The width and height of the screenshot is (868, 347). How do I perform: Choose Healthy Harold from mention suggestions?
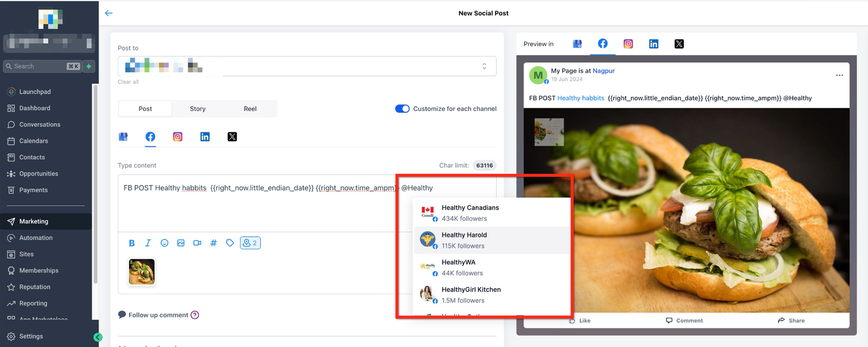pos(492,240)
